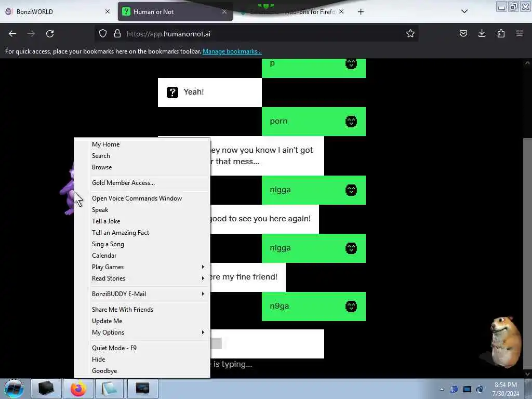
Task: Open the Extensions puzzle icon
Action: [x=501, y=34]
